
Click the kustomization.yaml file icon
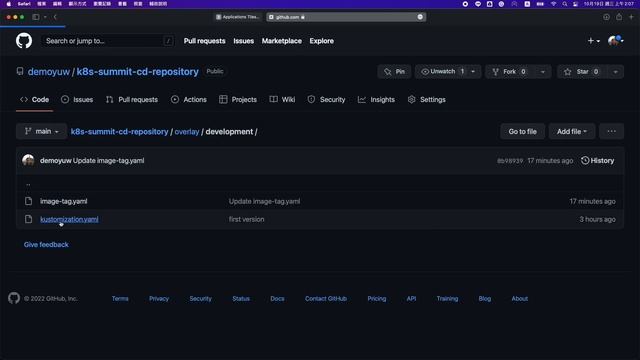[x=28, y=219]
